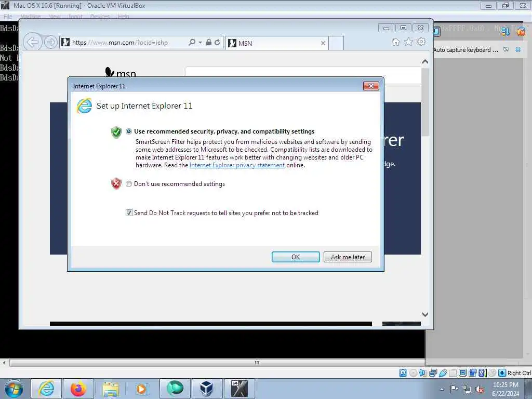Switch to the Mac OS X VM taskbar button
The width and height of the screenshot is (532, 399).
click(x=239, y=389)
